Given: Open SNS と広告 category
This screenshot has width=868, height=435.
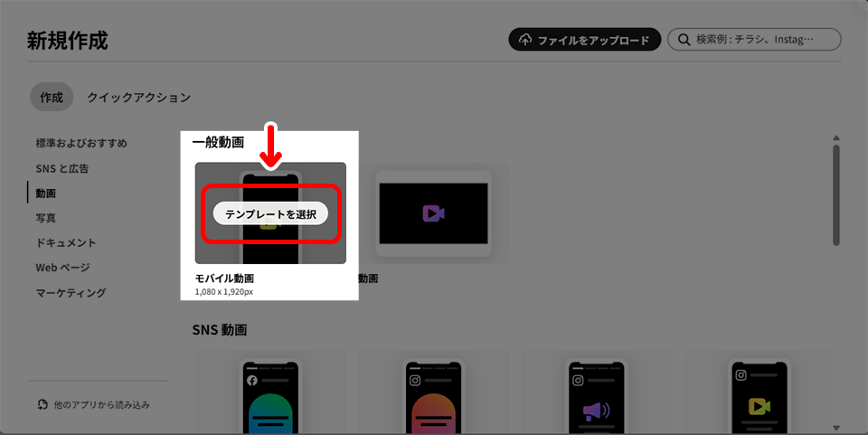Looking at the screenshot, I should [x=62, y=168].
